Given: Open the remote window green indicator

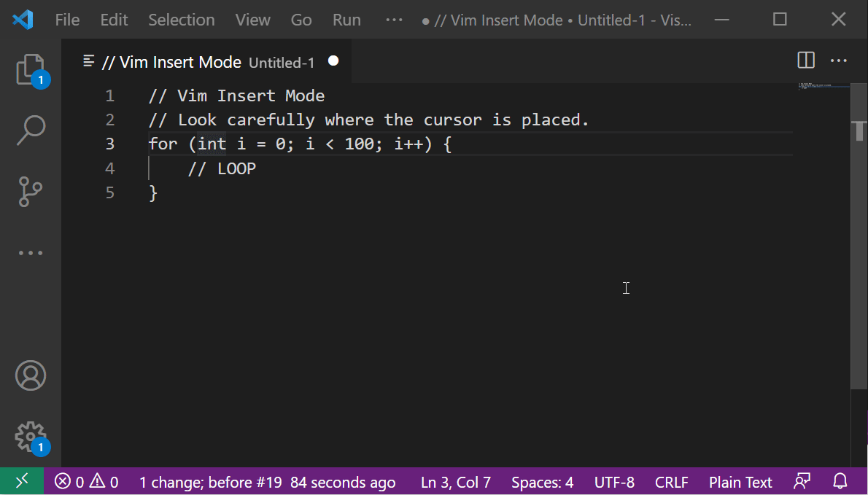Looking at the screenshot, I should [x=22, y=482].
